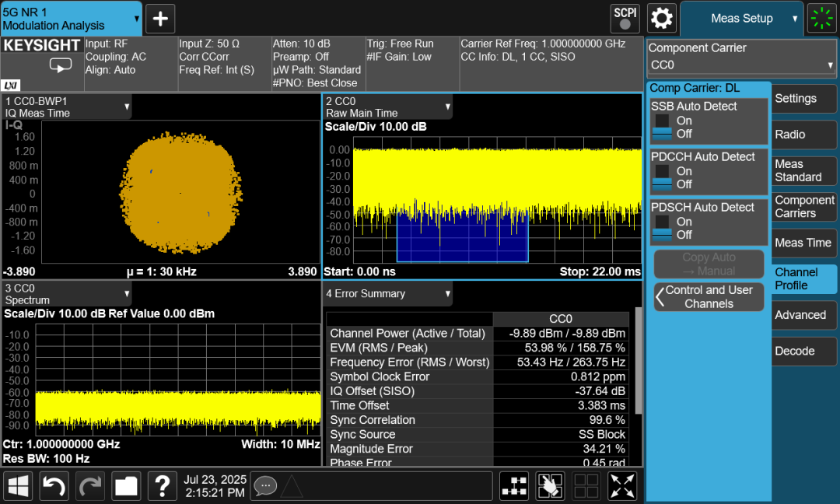Select the Radio tab
This screenshot has width=840, height=504.
803,135
